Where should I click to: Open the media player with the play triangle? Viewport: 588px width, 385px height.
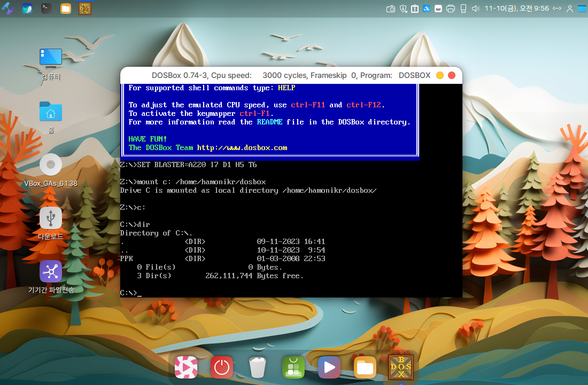(x=329, y=367)
